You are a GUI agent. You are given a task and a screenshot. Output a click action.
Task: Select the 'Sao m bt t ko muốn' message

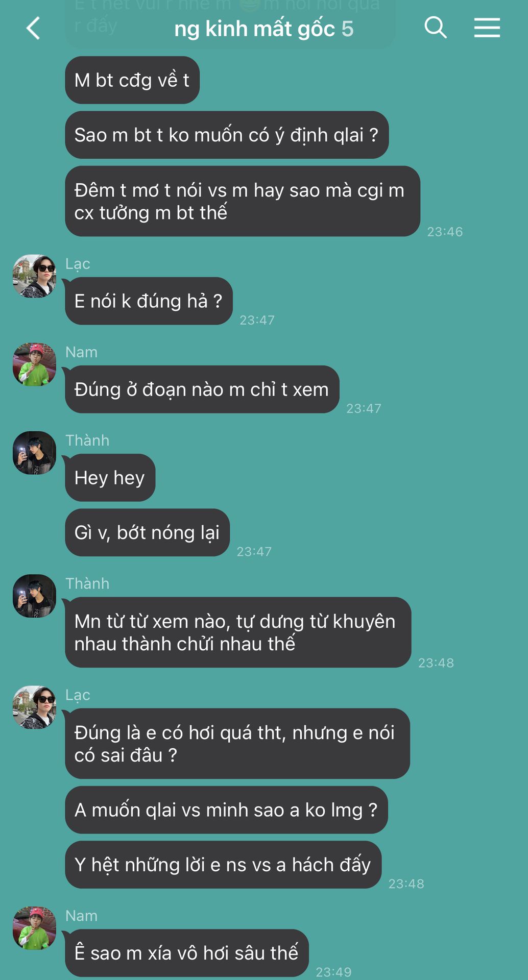227,135
